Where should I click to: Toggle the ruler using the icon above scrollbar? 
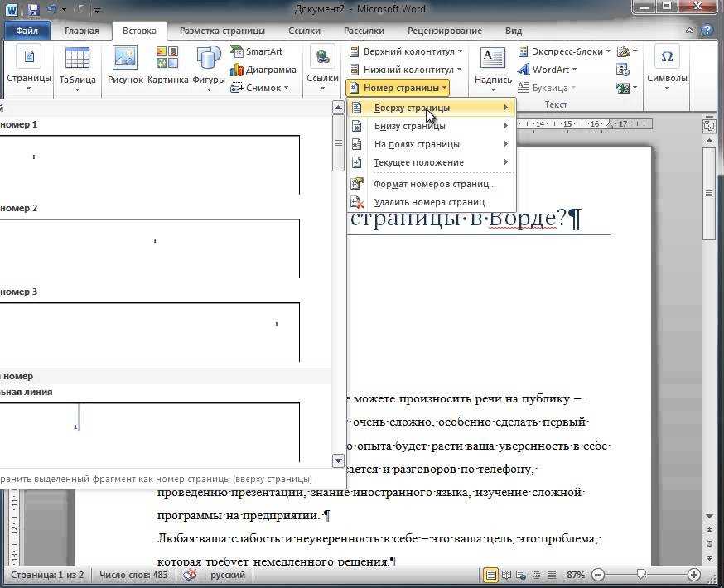tap(709, 126)
